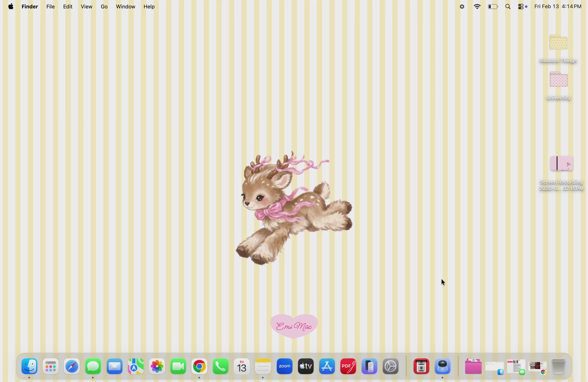
Task: Expand the pink folder stack in dock
Action: point(473,367)
